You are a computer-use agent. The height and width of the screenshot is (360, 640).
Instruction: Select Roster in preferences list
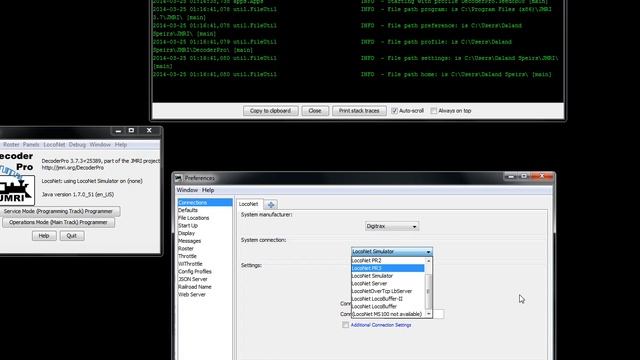point(205,249)
